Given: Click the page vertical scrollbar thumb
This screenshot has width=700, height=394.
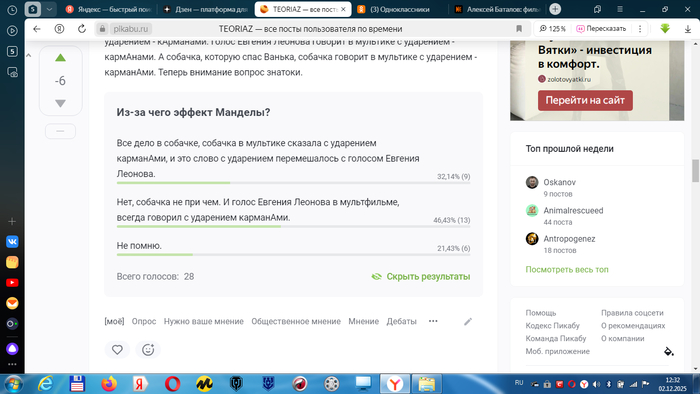Looking at the screenshot, I should point(695,170).
